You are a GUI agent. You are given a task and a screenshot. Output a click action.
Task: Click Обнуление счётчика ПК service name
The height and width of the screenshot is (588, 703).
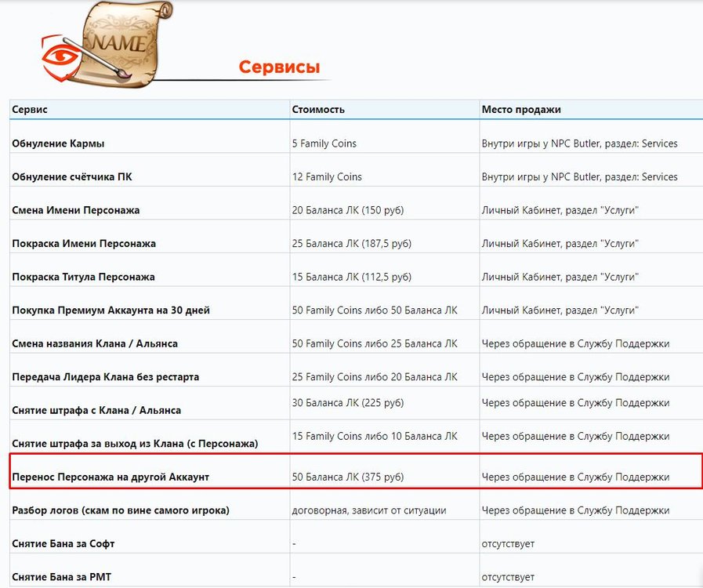[x=72, y=177]
